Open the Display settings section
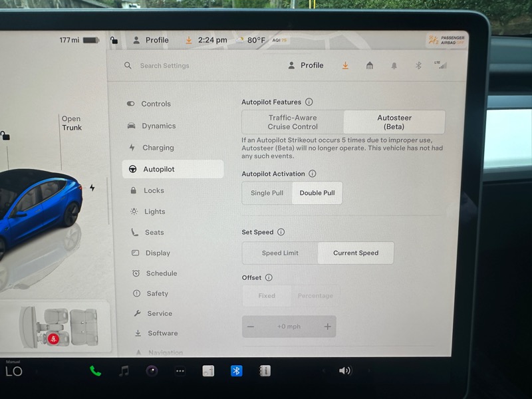 coord(158,253)
